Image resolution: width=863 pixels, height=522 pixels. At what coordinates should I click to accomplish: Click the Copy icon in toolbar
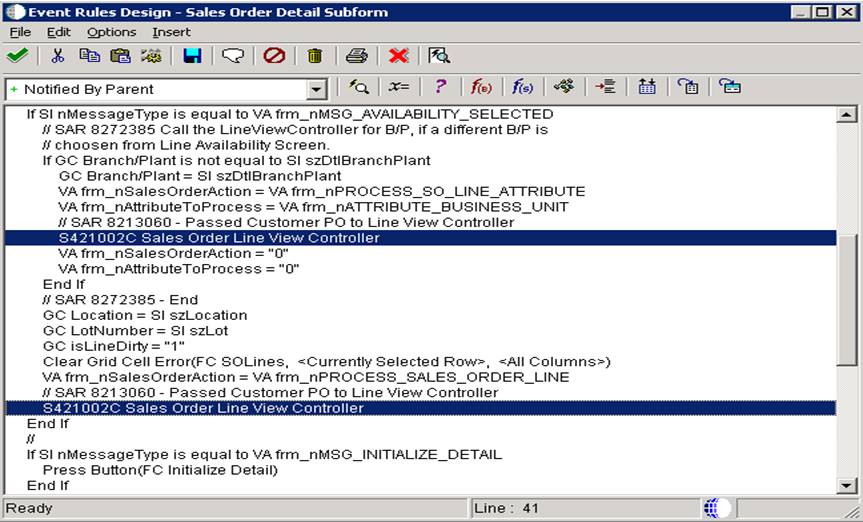tap(89, 56)
